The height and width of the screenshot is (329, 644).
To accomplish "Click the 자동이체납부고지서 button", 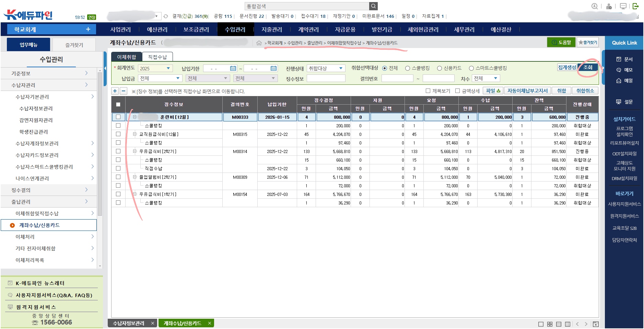I will 527,91.
